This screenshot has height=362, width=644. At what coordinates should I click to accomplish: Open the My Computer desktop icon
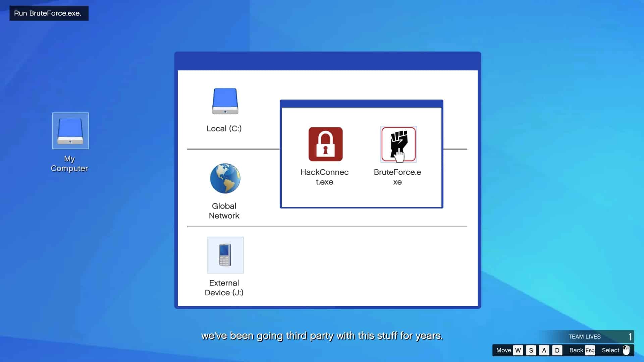click(x=70, y=131)
